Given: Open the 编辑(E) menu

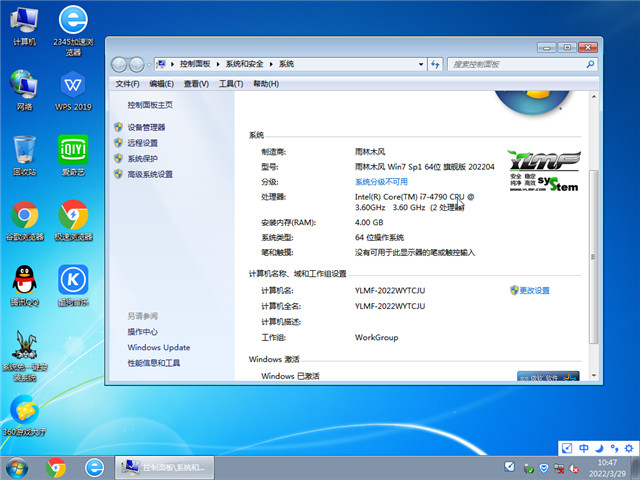Looking at the screenshot, I should [162, 84].
